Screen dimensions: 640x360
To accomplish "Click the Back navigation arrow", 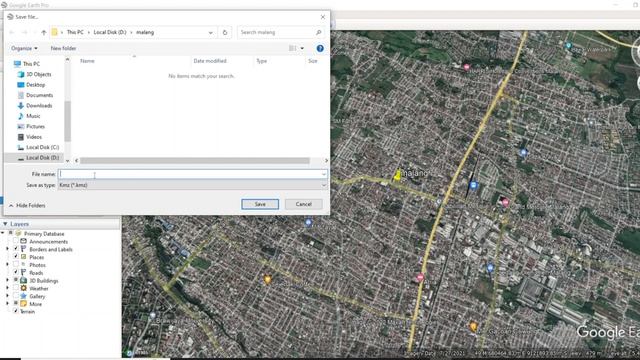I will tap(12, 32).
